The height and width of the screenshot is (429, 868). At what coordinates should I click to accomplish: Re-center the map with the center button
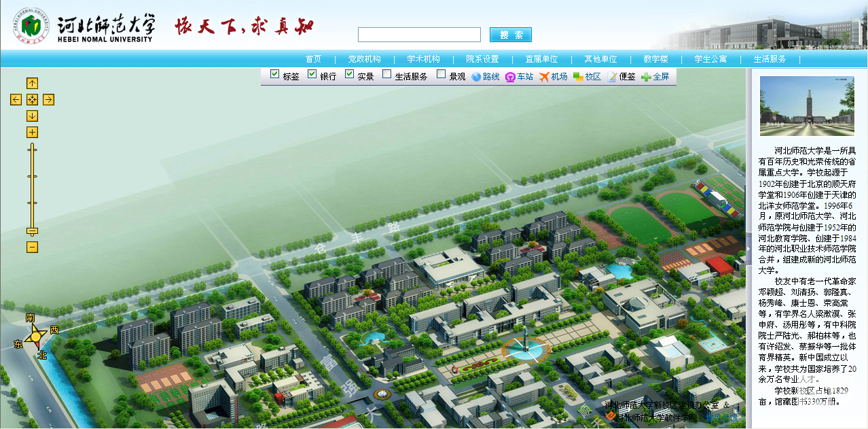pyautogui.click(x=32, y=100)
